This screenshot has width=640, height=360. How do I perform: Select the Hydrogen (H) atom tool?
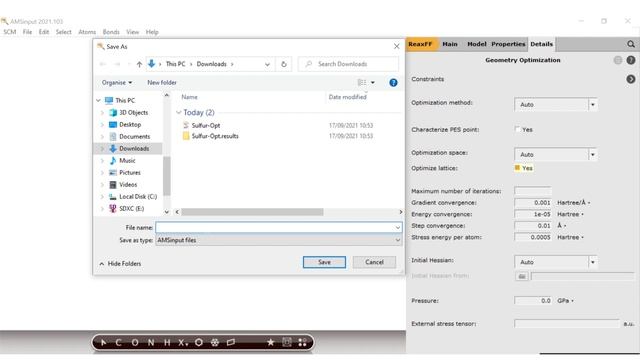[x=167, y=342]
